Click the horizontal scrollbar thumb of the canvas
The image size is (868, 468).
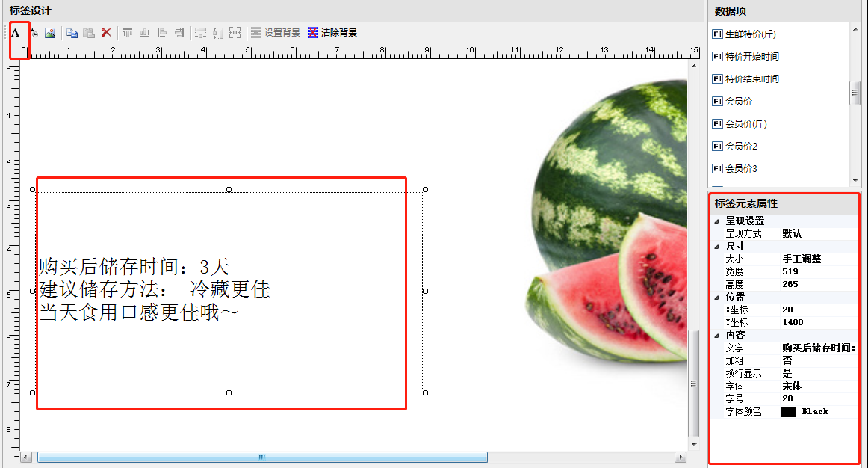[262, 457]
